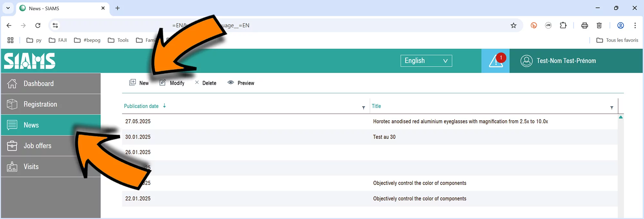644x219 pixels.
Task: Open the user profile avatar icon
Action: 526,61
